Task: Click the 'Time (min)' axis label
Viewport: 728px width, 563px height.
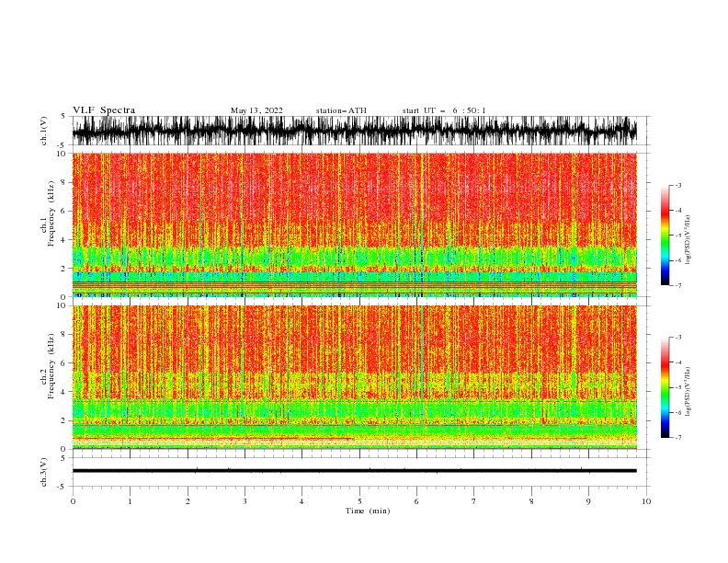Action: pyautogui.click(x=368, y=511)
